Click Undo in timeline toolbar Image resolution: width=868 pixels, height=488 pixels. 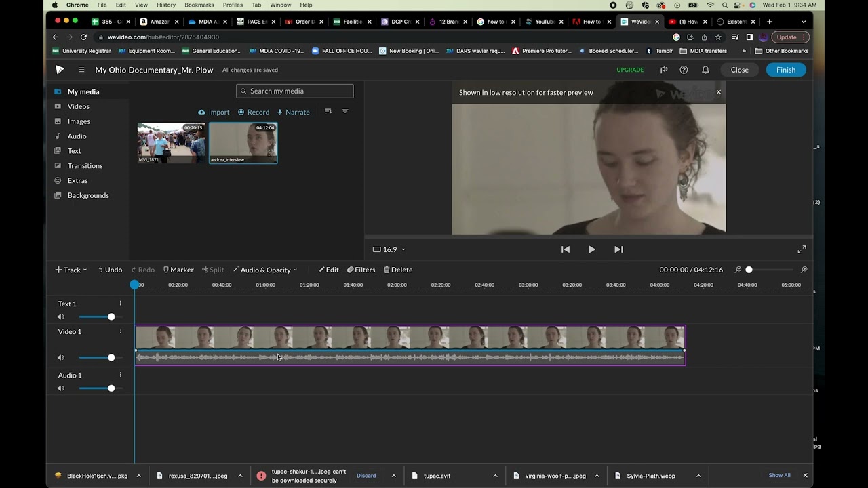pyautogui.click(x=110, y=270)
